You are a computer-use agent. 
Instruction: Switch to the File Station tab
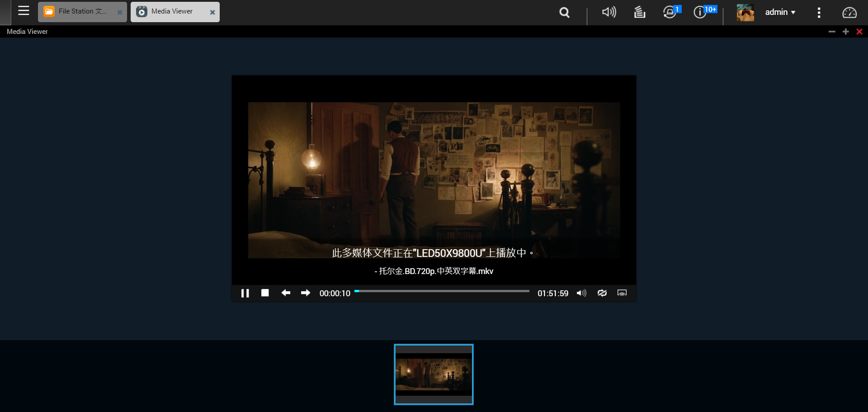coord(77,11)
